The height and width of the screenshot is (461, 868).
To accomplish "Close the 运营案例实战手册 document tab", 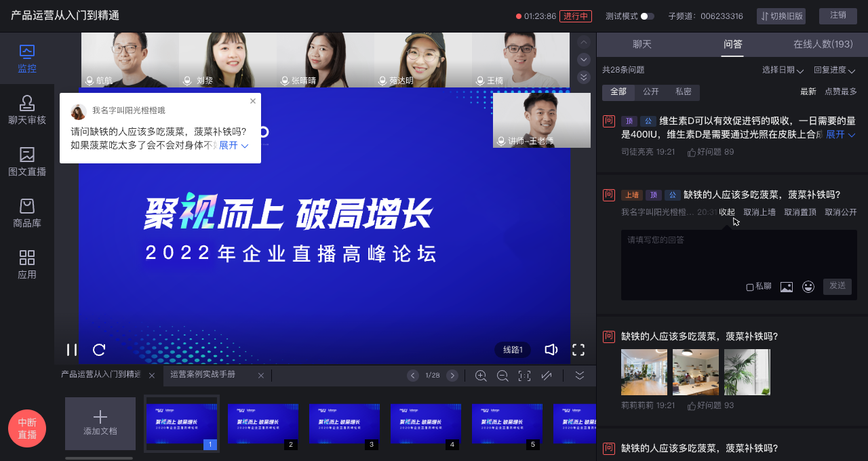I will tap(261, 376).
